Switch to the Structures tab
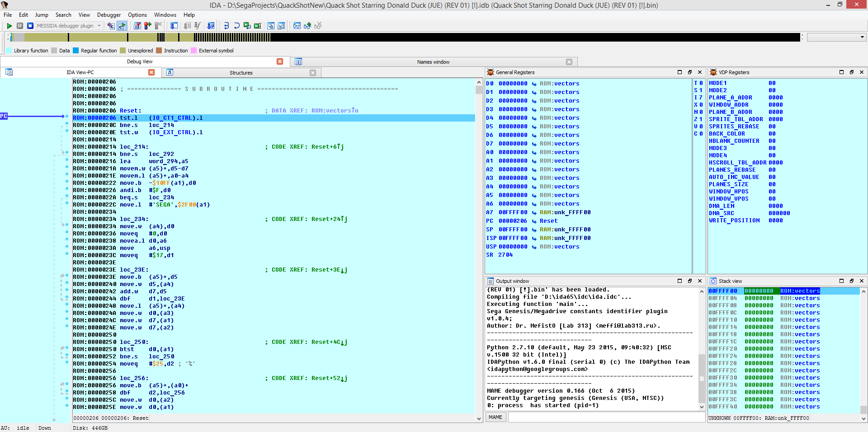 pos(241,72)
